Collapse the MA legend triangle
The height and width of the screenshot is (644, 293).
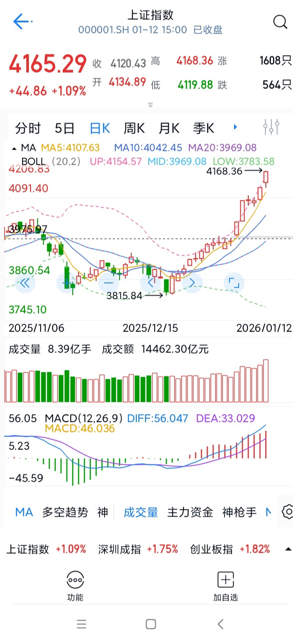click(15, 148)
